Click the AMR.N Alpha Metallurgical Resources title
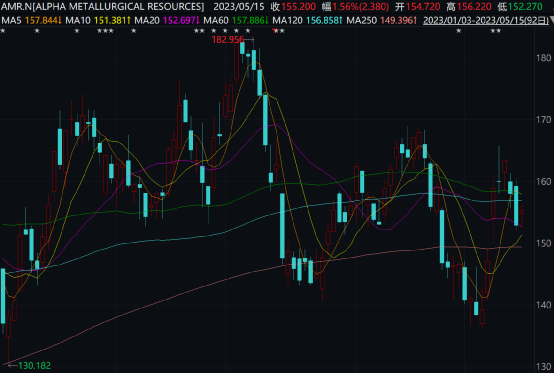Screen dimensions: 554x373 (103, 6)
